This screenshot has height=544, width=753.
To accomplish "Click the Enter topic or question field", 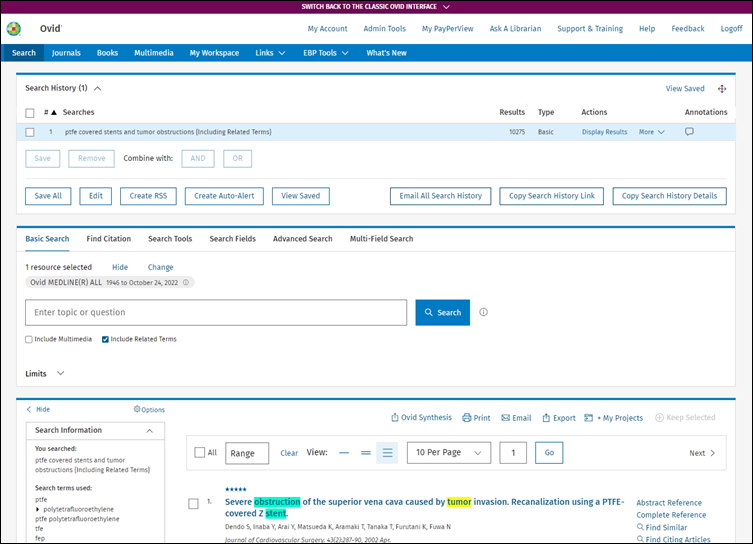I will point(216,313).
